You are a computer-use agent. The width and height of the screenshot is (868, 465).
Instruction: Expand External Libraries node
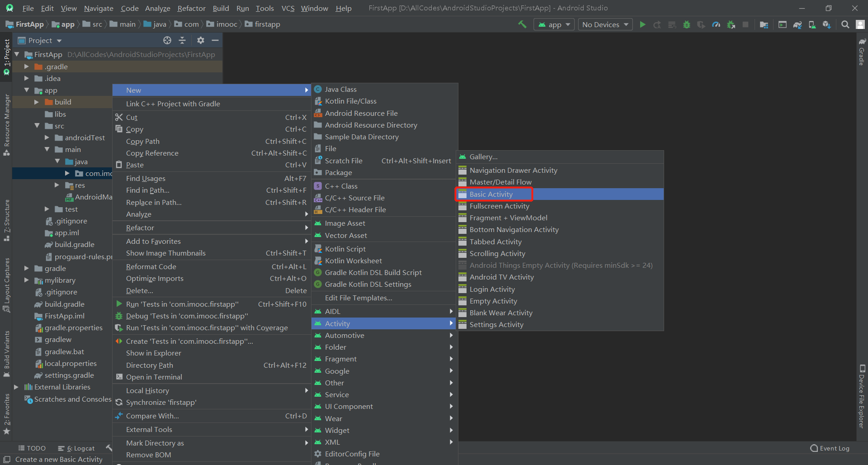16,387
